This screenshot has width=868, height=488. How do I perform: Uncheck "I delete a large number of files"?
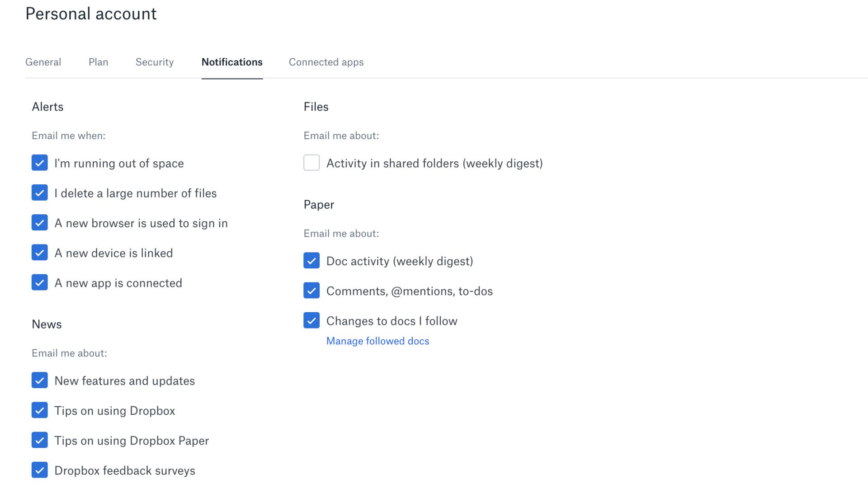coord(40,193)
